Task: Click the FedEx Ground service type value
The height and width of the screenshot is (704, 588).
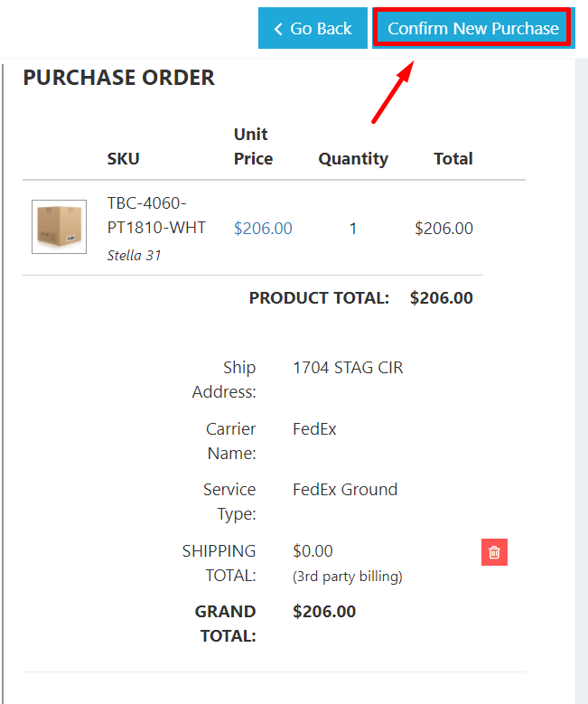Action: (x=345, y=490)
